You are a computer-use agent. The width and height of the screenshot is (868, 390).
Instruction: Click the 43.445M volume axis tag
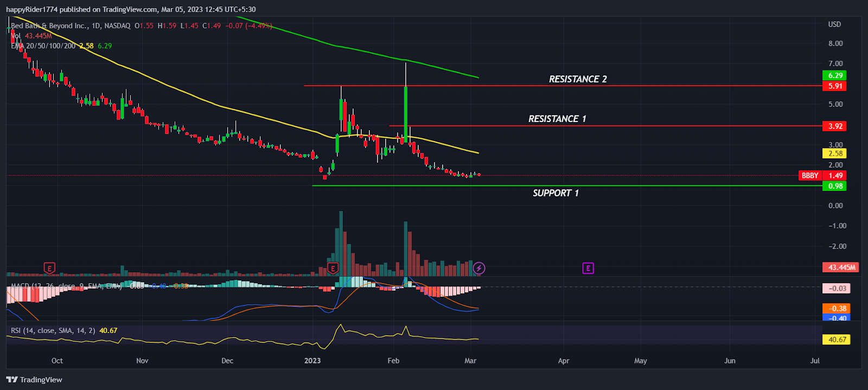point(840,267)
